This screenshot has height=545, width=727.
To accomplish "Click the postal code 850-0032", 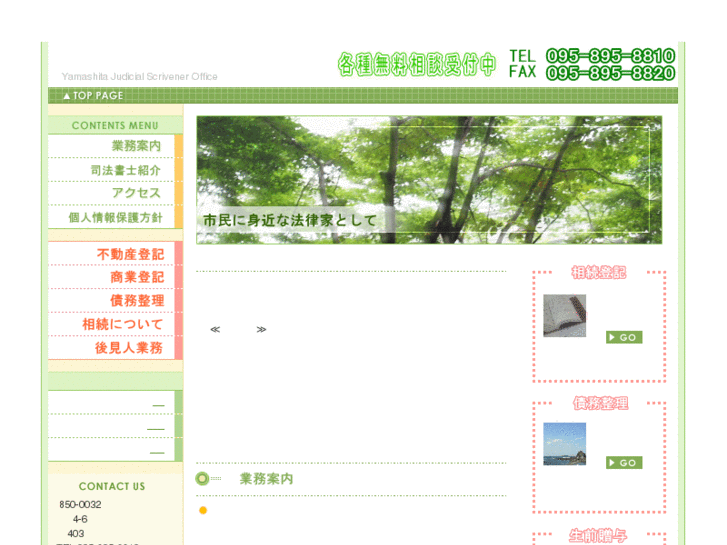I will (80, 504).
